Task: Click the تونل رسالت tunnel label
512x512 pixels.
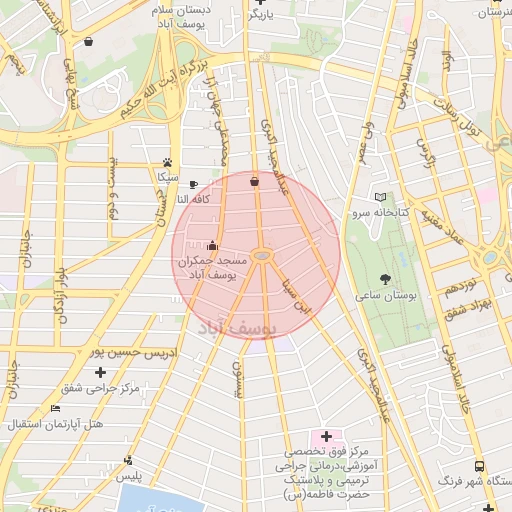Action: [x=458, y=117]
